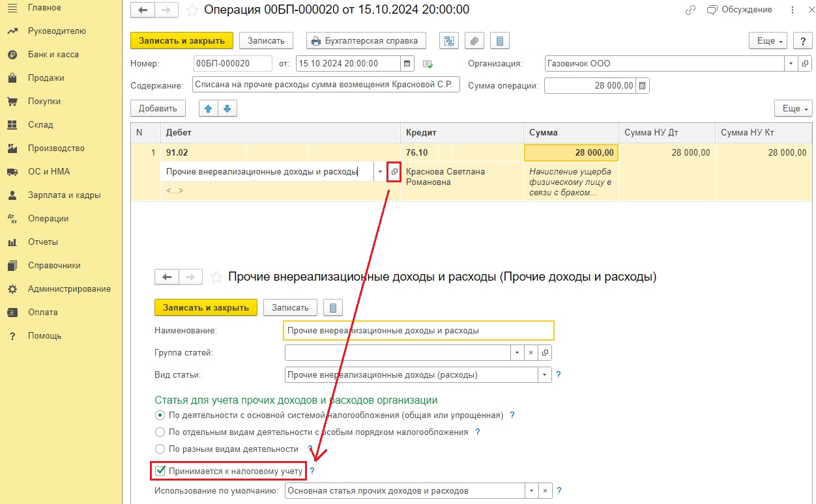Open the Зарплата и кадры section
This screenshot has width=816, height=504.
point(64,195)
